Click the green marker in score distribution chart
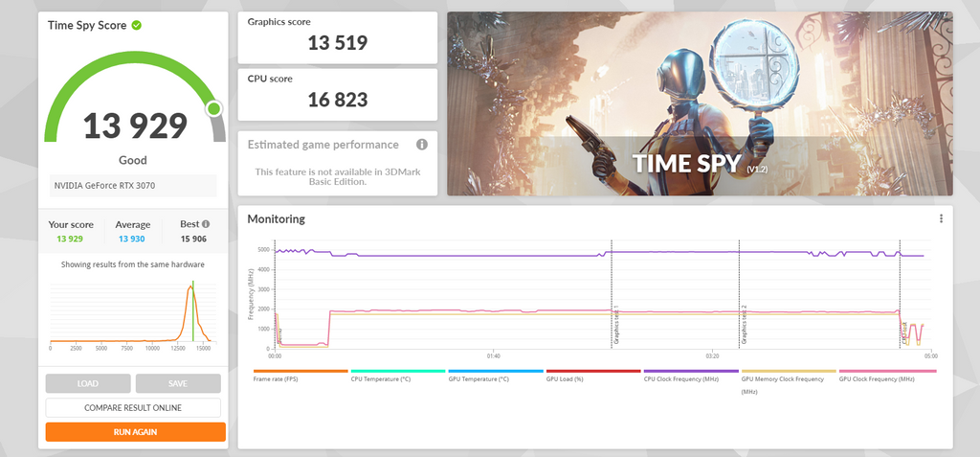Screen dimensions: 980x457 coord(193,310)
